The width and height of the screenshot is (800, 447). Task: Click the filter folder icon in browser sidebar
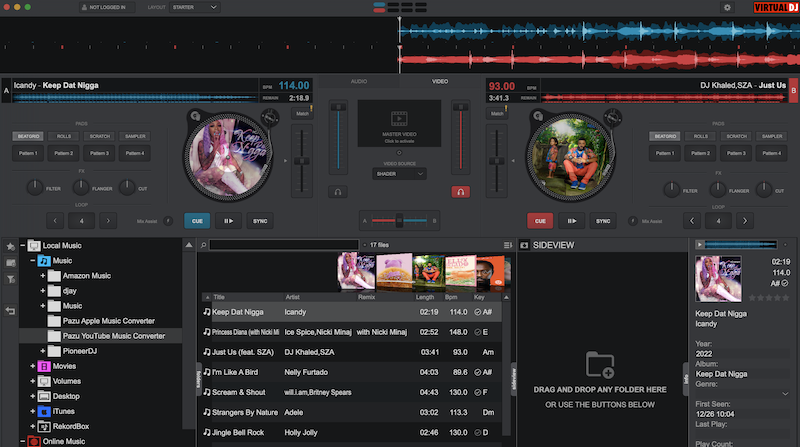[x=10, y=279]
